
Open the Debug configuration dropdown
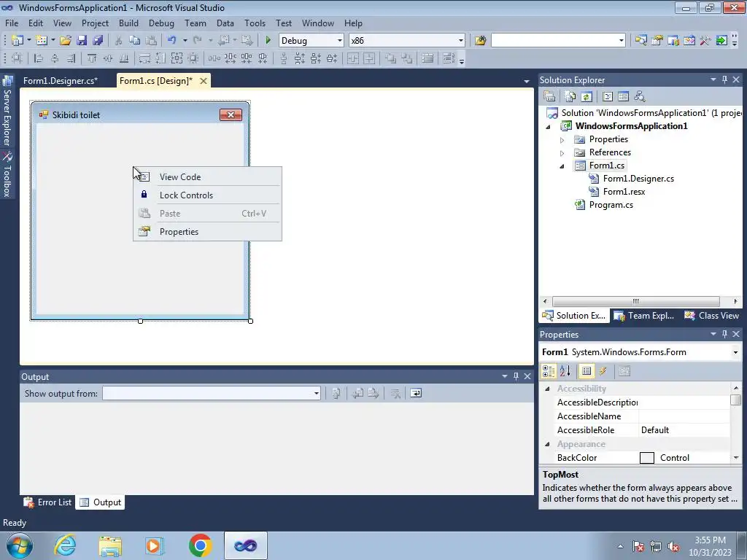point(340,41)
